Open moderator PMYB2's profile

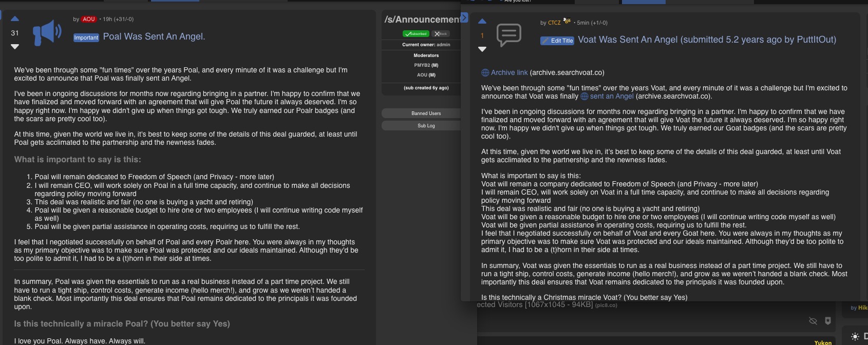click(422, 65)
